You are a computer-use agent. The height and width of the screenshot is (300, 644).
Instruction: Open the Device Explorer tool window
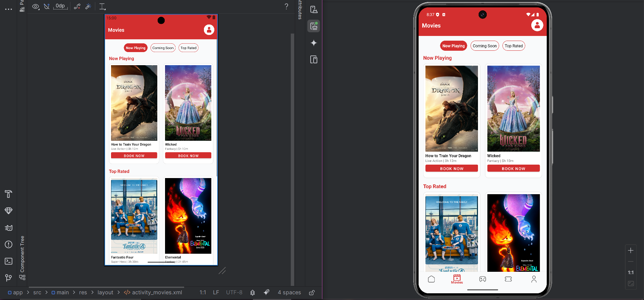click(x=314, y=59)
